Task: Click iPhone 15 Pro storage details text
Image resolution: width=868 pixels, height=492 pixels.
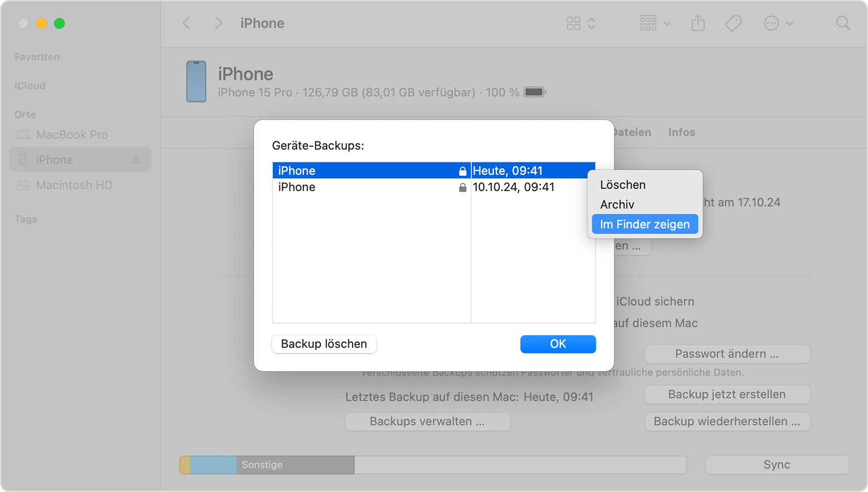Action: [x=368, y=92]
